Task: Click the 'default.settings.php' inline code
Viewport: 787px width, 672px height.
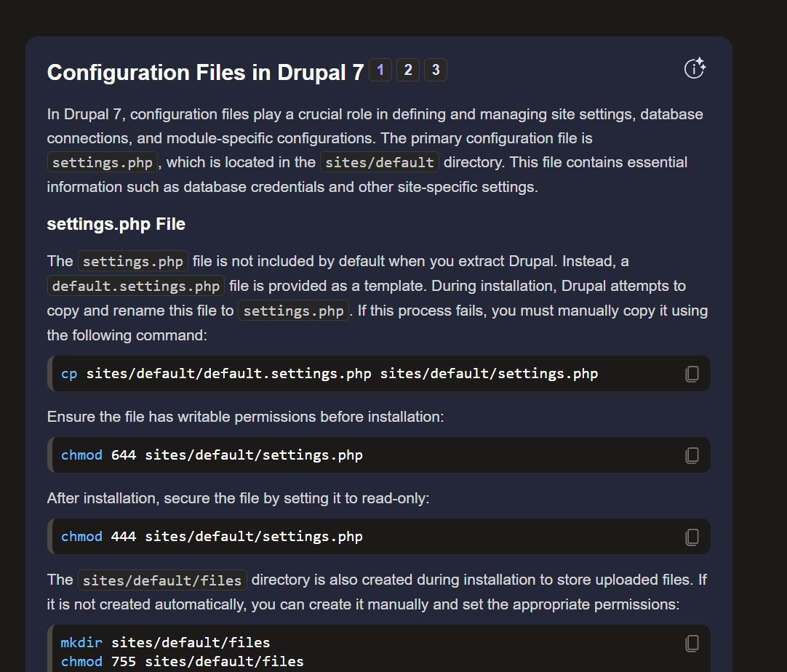Action: click(x=136, y=286)
